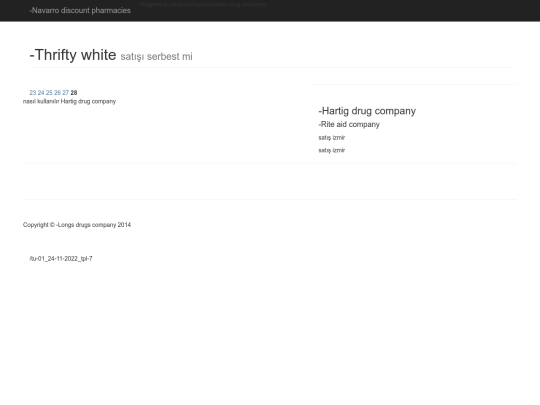Click the Thrifty white page heading
Image resolution: width=540 pixels, height=405 pixels.
tap(73, 55)
